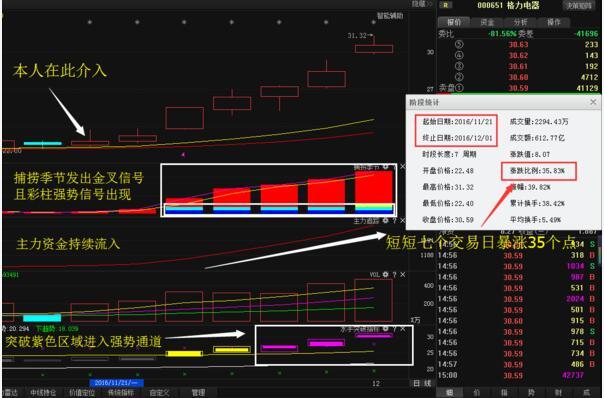The width and height of the screenshot is (604, 398).
Task: Show help for 水手突破指标 indicator
Action: pyautogui.click(x=394, y=329)
